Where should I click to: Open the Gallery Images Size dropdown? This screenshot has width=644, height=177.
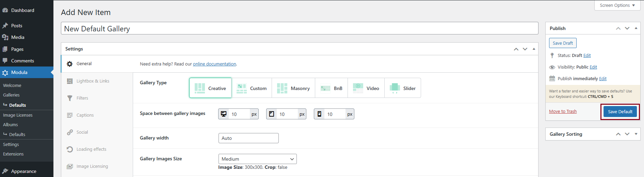click(x=257, y=159)
